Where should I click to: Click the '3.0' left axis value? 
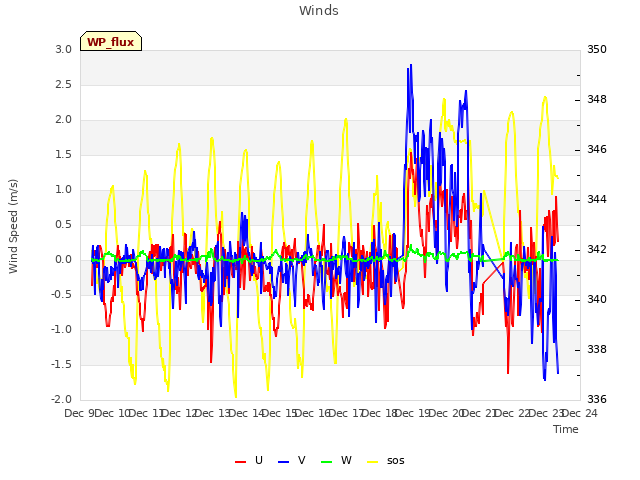64,49
